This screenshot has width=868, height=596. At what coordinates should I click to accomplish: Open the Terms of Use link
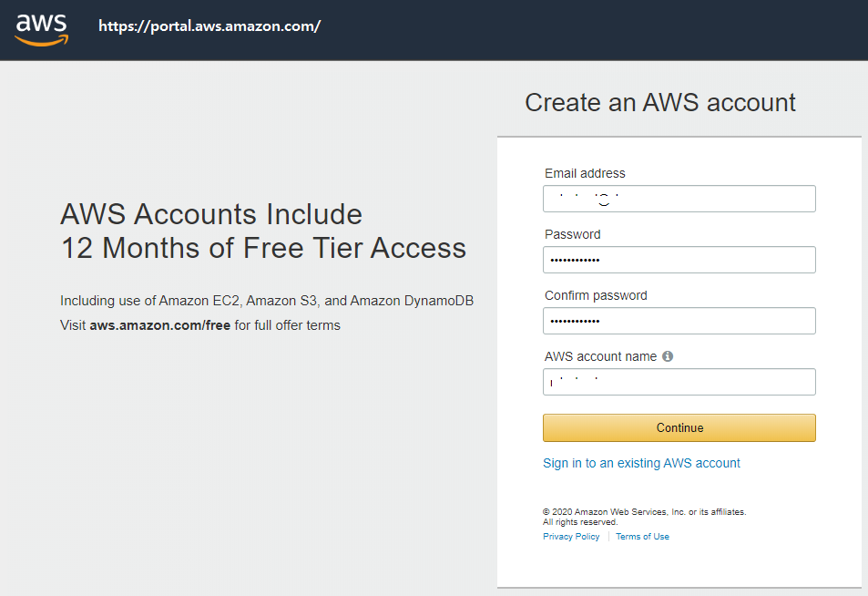tap(642, 536)
